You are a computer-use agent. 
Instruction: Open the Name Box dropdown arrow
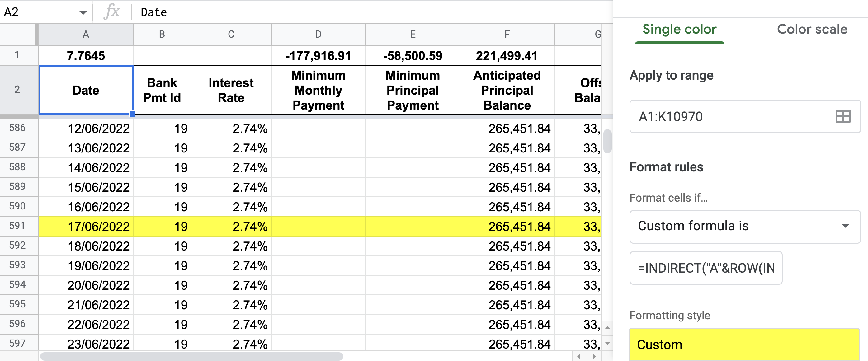[82, 12]
